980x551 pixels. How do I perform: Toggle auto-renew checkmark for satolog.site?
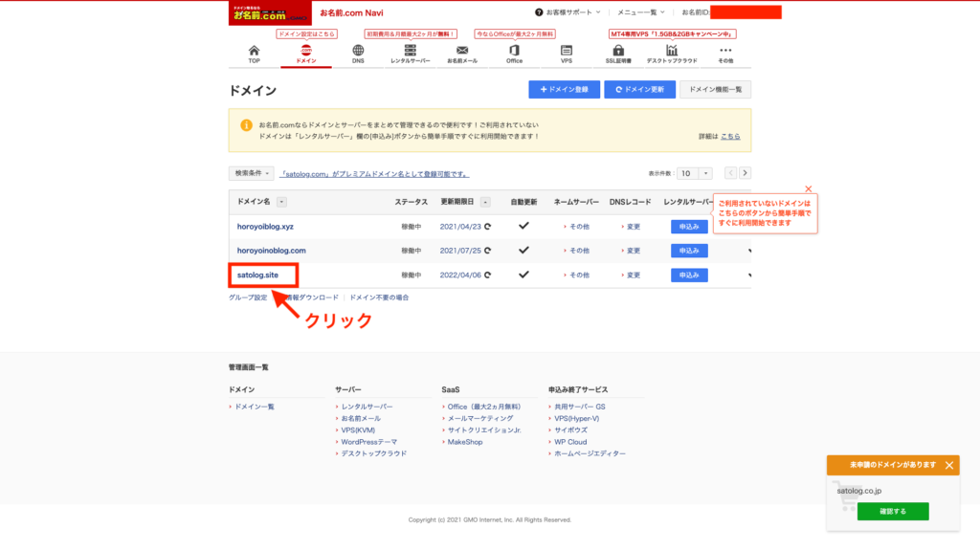click(x=523, y=275)
